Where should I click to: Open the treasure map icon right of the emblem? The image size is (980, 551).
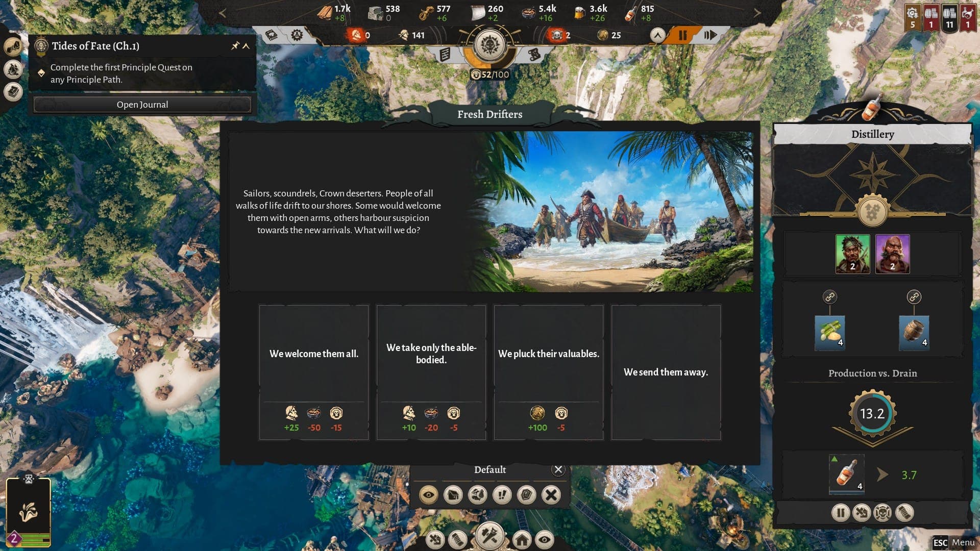click(534, 54)
